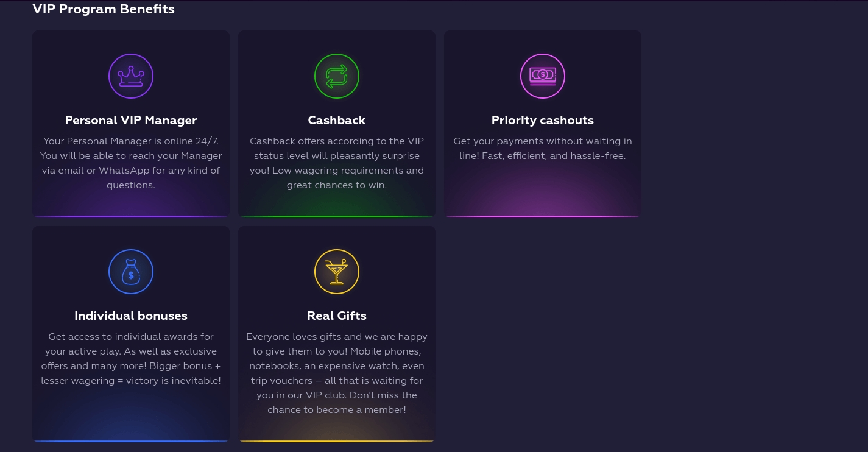The width and height of the screenshot is (868, 452).
Task: Click the payments without waiting description
Action: click(543, 149)
